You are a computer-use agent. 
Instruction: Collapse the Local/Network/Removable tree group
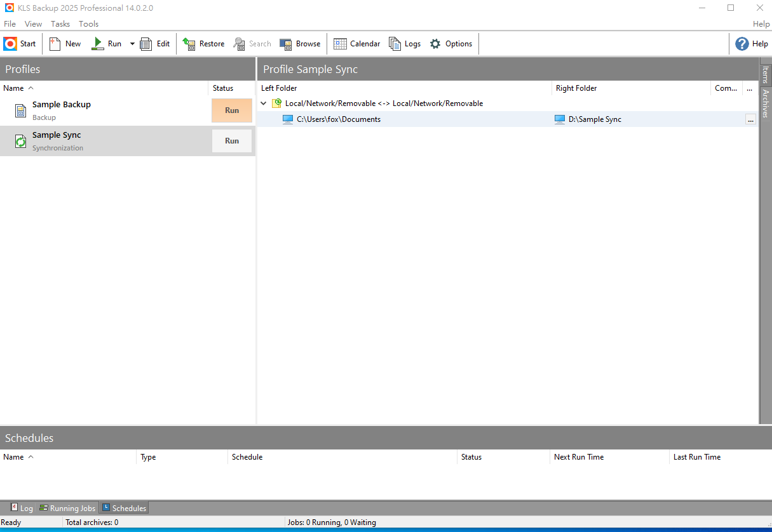[x=264, y=103]
